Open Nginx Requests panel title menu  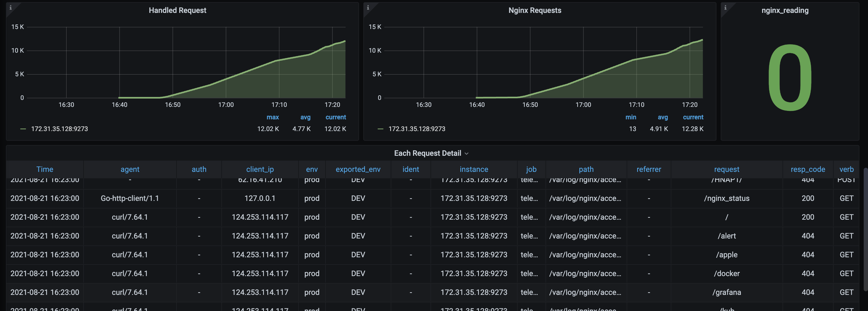point(535,10)
